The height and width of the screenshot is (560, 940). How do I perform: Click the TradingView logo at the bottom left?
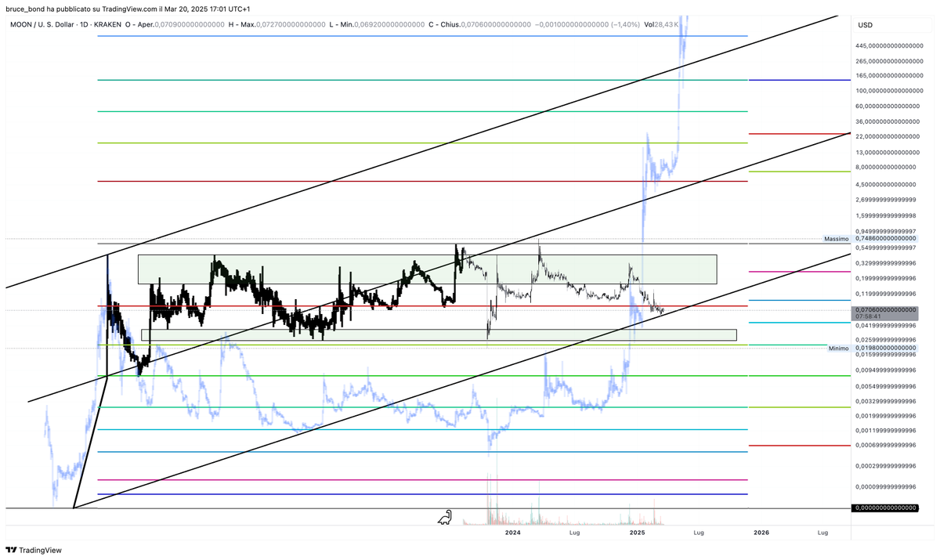[34, 551]
